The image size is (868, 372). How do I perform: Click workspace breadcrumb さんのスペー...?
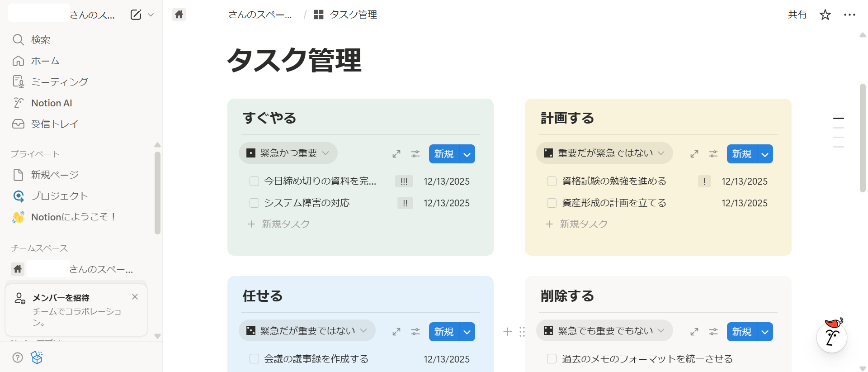(260, 14)
